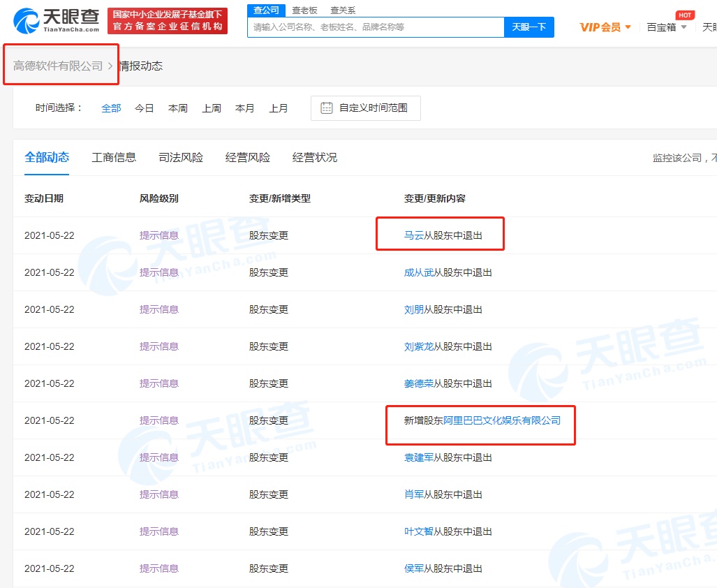
Task: Switch to the 经营风险 tab
Action: (248, 158)
